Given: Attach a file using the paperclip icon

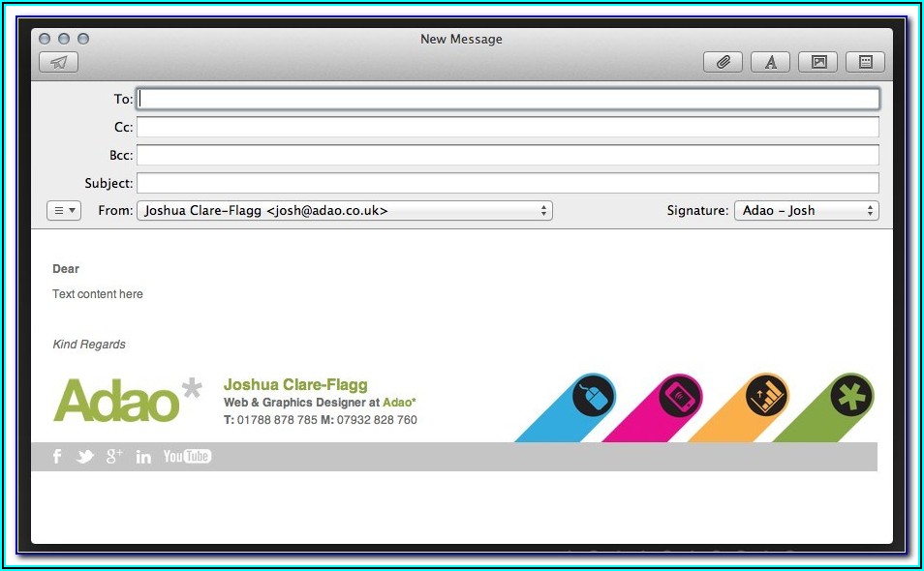Looking at the screenshot, I should click(724, 62).
